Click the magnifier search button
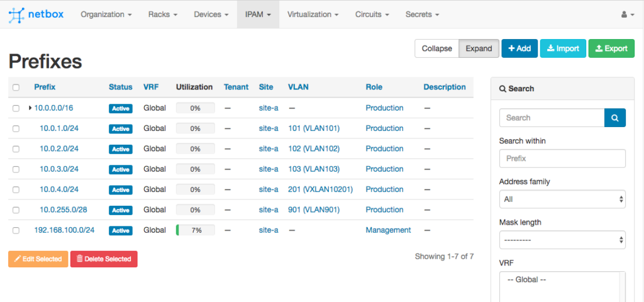Image resolution: width=644 pixels, height=302 pixels. point(615,118)
